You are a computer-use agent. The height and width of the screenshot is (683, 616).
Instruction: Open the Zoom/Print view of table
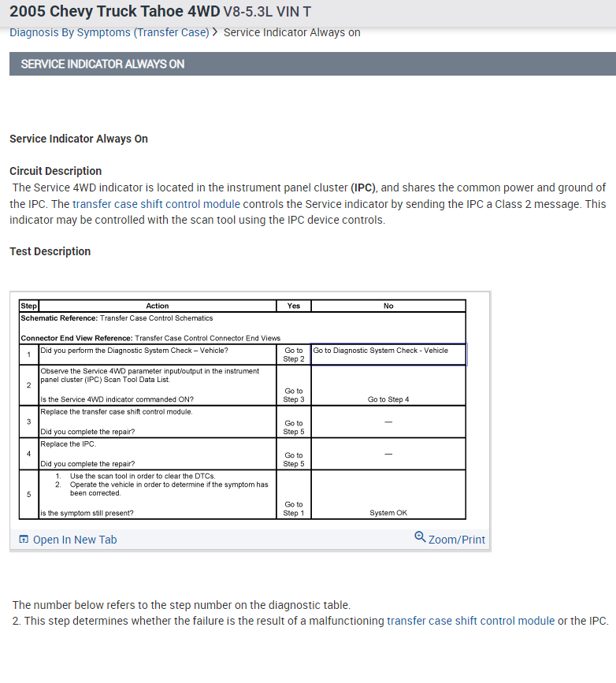pyautogui.click(x=457, y=540)
